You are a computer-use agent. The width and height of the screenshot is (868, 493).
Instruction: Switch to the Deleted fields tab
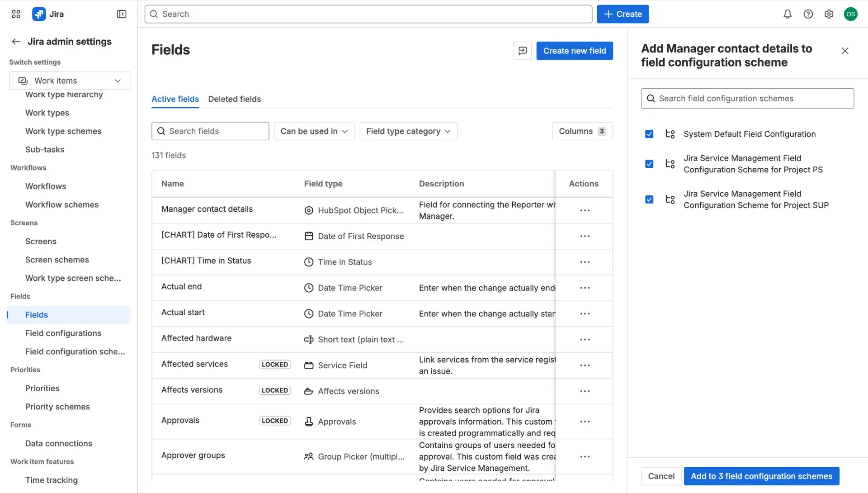pyautogui.click(x=234, y=99)
